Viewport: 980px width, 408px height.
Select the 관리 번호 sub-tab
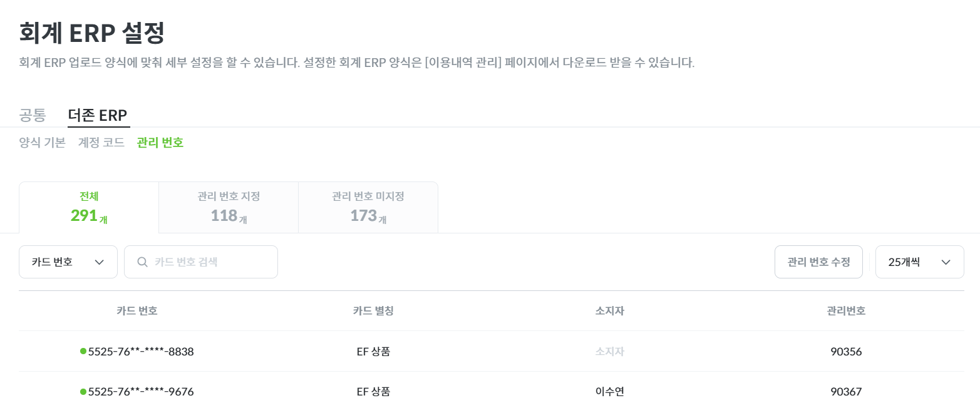[160, 143]
